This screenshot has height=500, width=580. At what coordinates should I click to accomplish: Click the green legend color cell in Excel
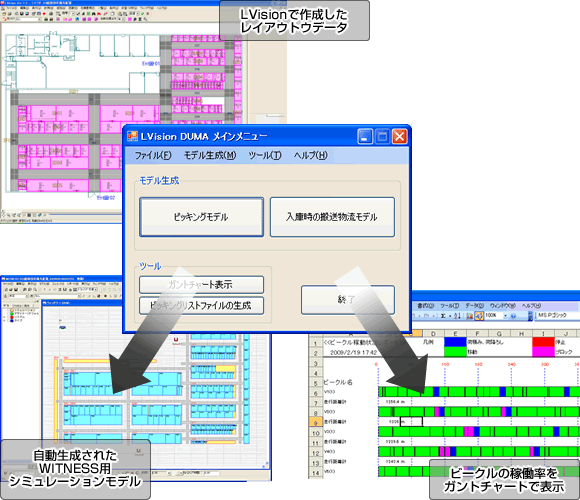click(x=455, y=352)
